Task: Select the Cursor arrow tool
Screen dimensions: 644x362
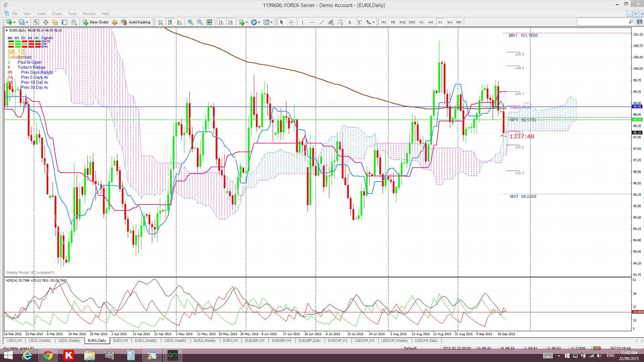Action: click(x=282, y=22)
